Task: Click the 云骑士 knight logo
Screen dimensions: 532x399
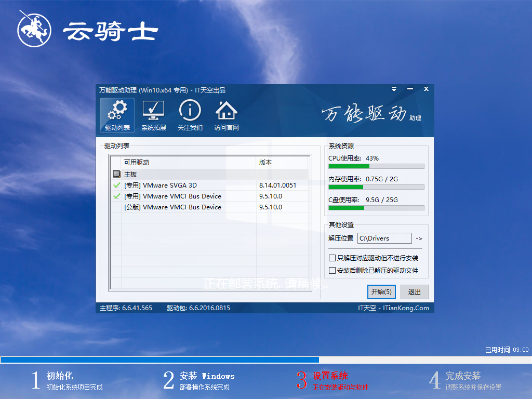Action: (x=33, y=29)
